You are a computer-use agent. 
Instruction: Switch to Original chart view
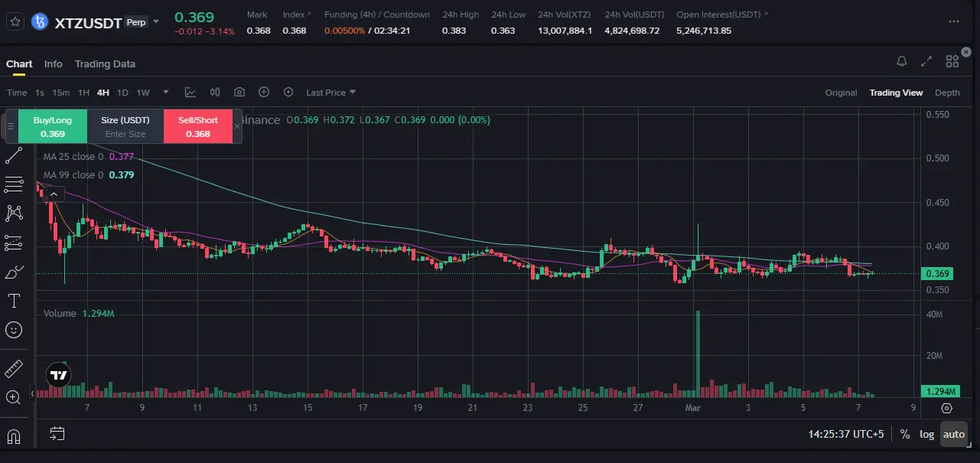[x=841, y=93]
